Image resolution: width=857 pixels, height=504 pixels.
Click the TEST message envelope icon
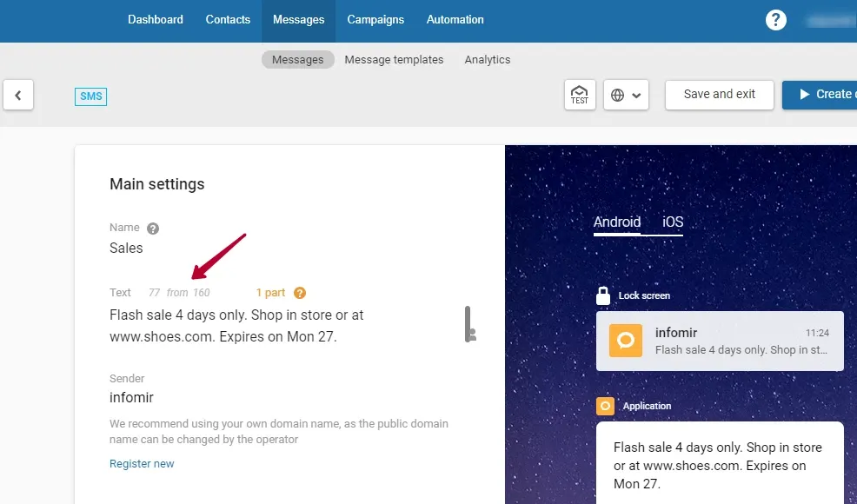pyautogui.click(x=580, y=95)
